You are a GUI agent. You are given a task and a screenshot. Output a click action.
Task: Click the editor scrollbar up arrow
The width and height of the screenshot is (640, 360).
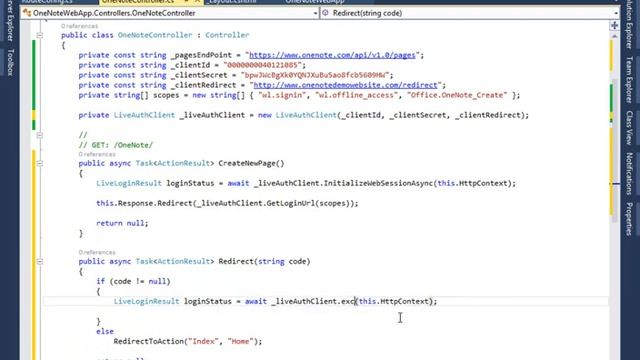click(614, 36)
